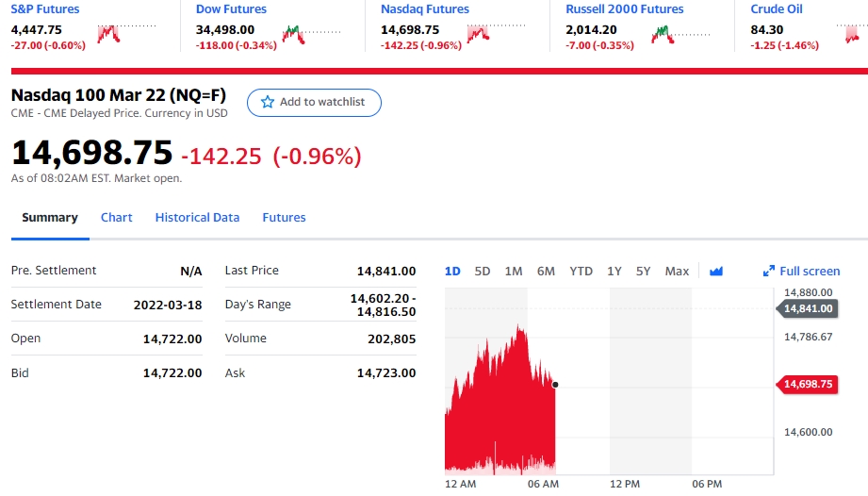This screenshot has height=496, width=868.
Task: Click the Volume value 202,805
Action: [x=391, y=339]
